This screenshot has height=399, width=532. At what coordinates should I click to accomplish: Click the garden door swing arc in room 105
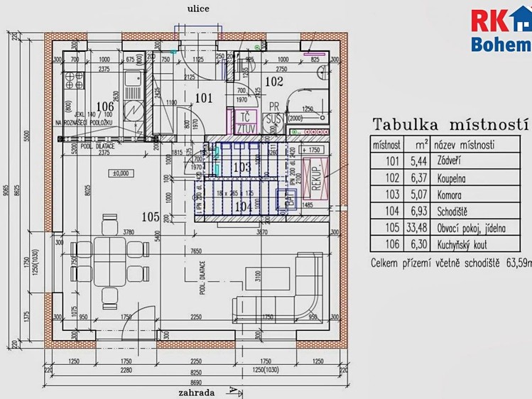[x=139, y=322]
